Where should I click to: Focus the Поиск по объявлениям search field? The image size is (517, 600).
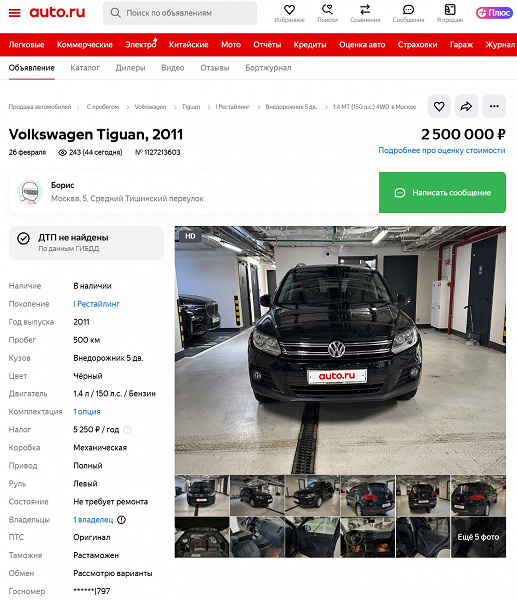coord(180,13)
